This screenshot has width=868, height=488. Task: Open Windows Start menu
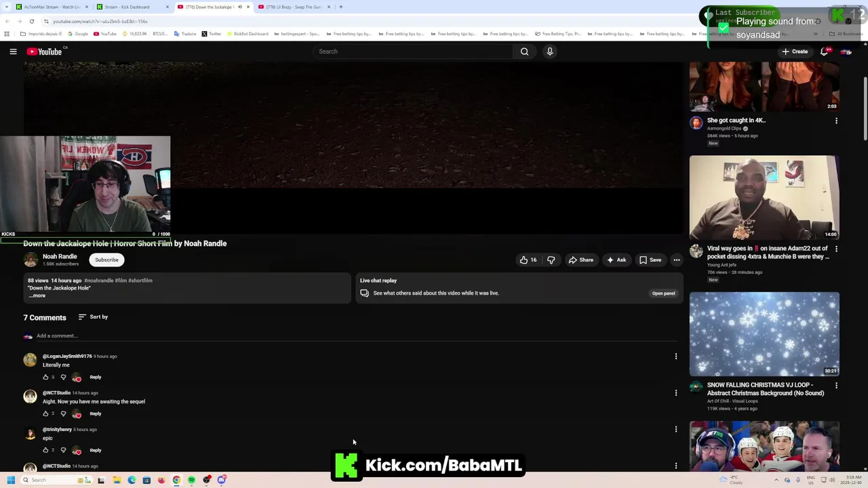[11, 480]
